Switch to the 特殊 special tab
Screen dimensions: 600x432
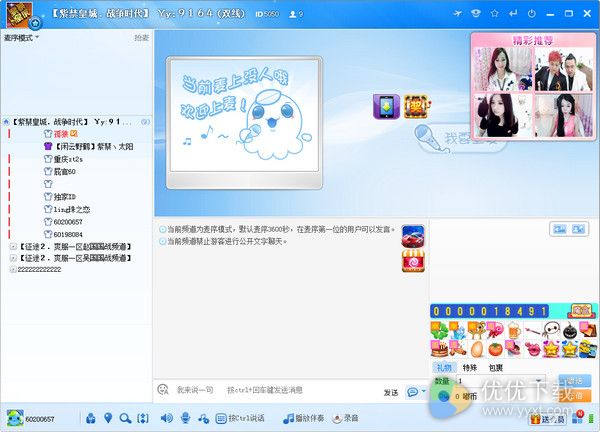coord(470,368)
